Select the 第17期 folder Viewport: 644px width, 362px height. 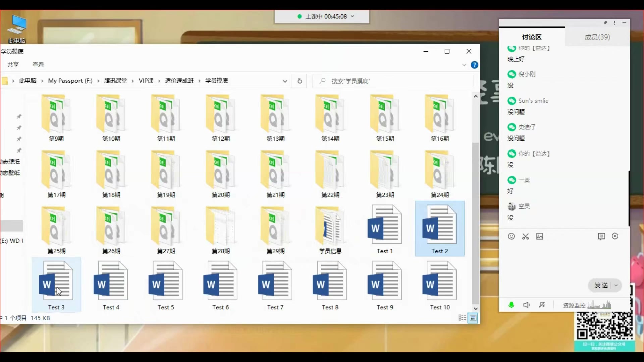click(56, 174)
